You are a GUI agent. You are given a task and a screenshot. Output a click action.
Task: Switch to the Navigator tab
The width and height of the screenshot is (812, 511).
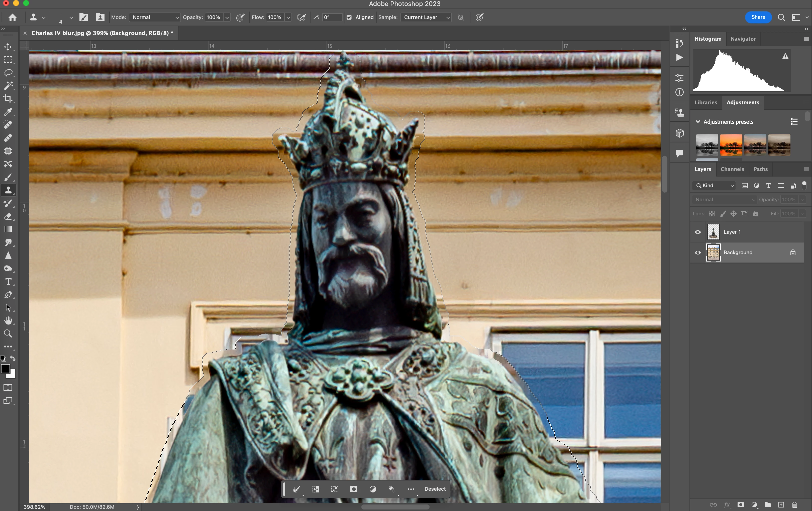click(743, 39)
